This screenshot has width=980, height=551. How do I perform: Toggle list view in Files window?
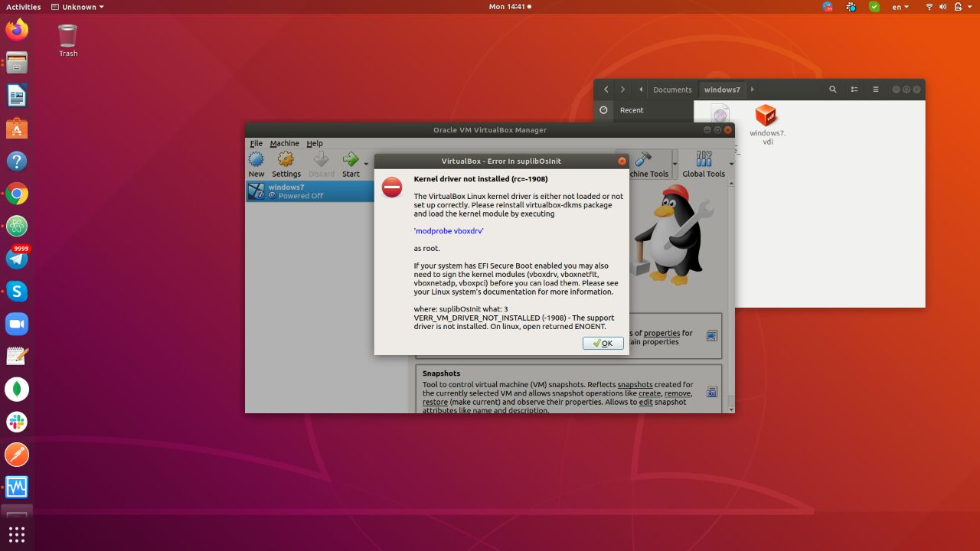(854, 90)
